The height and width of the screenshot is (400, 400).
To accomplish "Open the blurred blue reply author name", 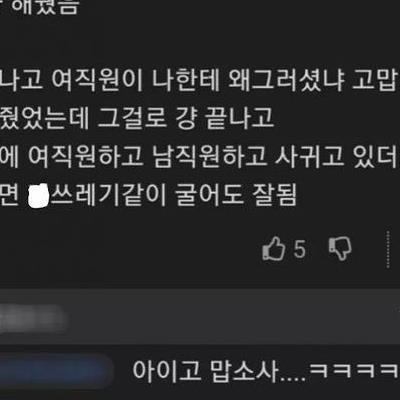I will pyautogui.click(x=56, y=371).
